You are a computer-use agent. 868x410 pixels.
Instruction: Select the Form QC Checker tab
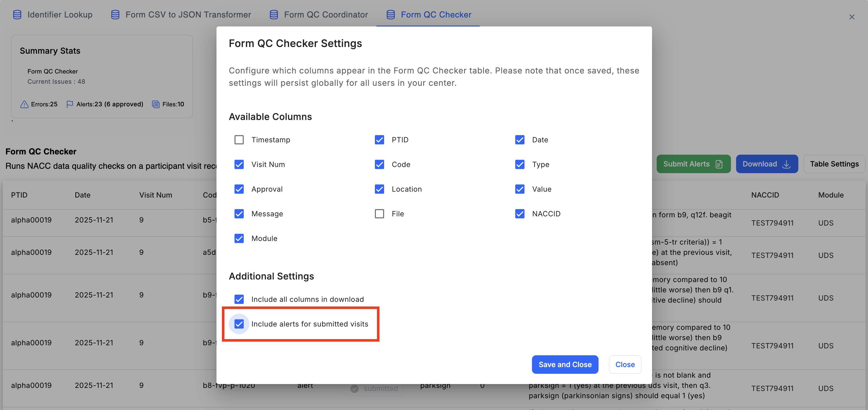[428, 14]
